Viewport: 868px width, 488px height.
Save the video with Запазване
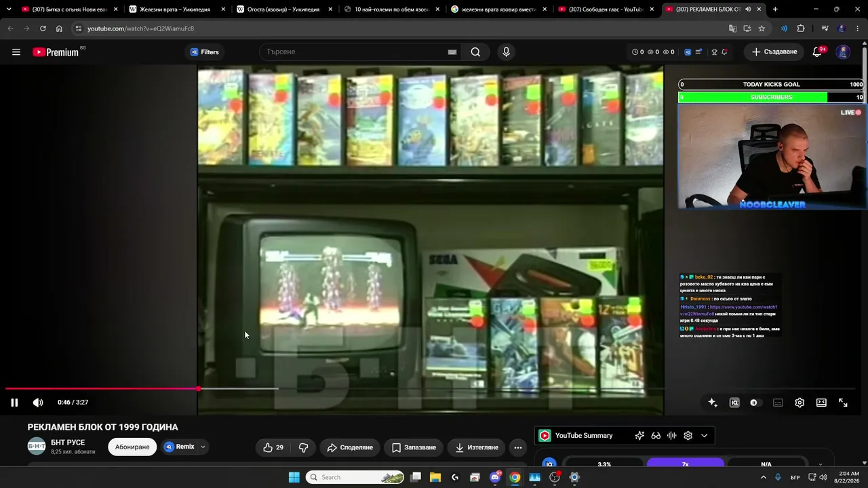[x=414, y=447]
